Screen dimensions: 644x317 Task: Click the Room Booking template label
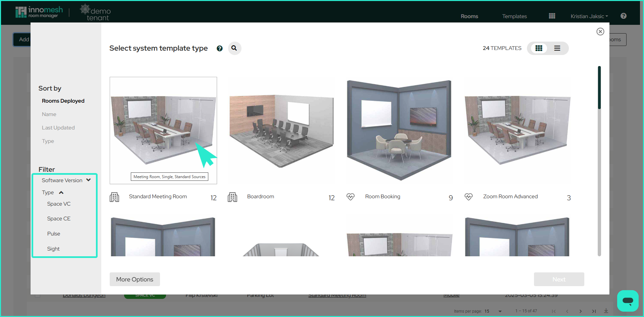pos(383,197)
